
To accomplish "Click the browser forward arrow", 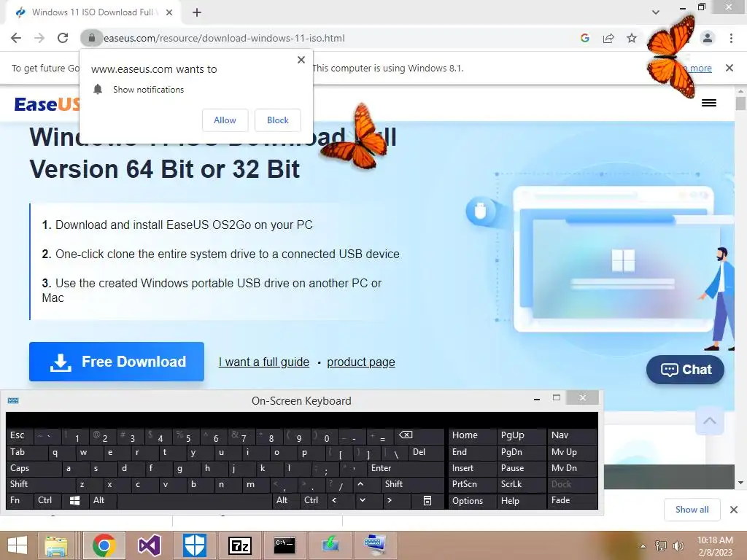I will 39,38.
